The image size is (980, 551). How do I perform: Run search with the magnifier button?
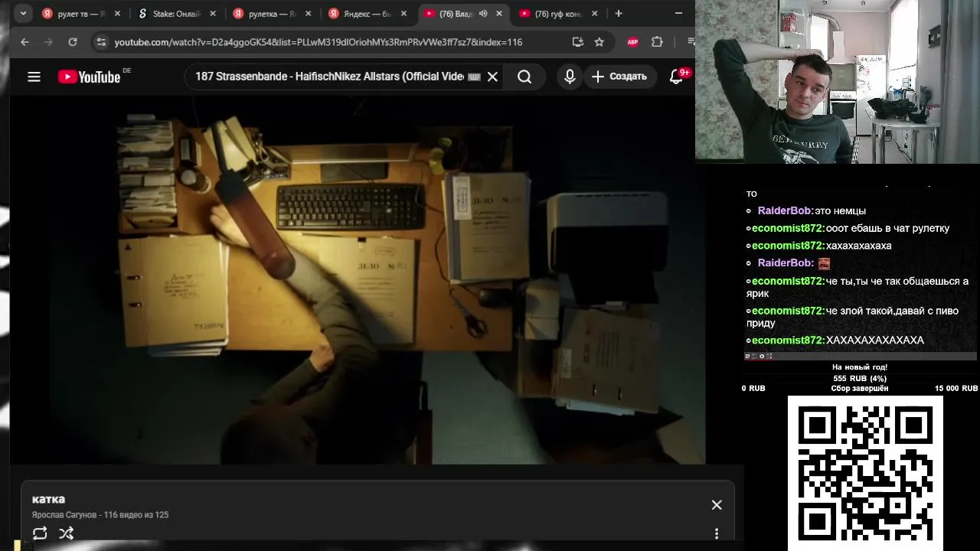[524, 77]
